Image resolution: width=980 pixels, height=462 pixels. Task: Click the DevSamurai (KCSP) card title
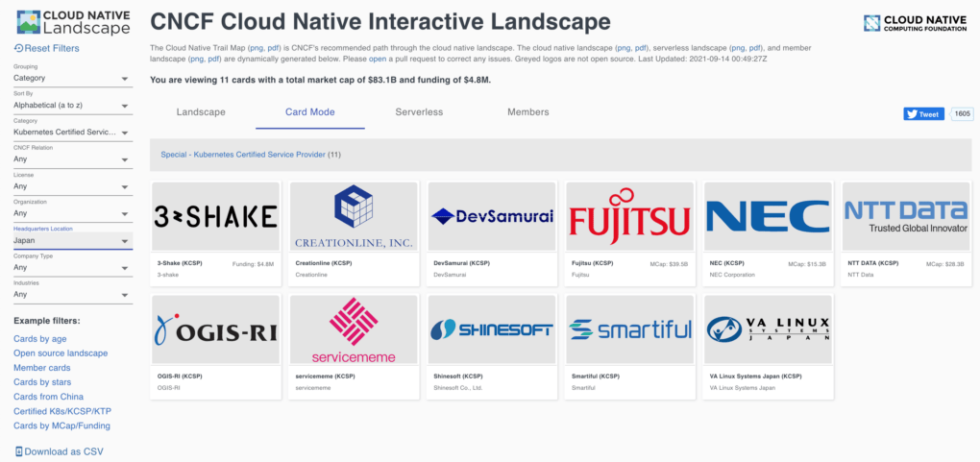coord(461,263)
